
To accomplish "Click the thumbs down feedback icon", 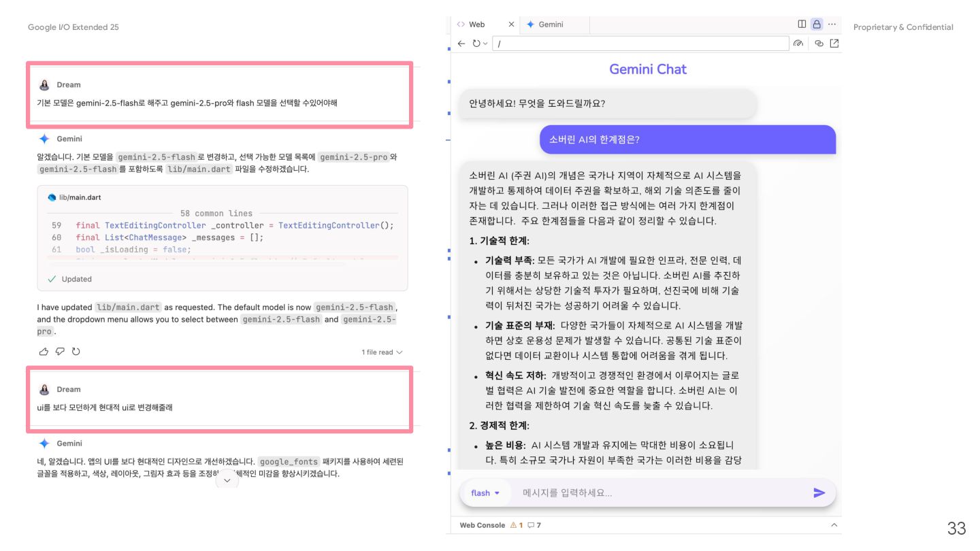I will point(60,352).
